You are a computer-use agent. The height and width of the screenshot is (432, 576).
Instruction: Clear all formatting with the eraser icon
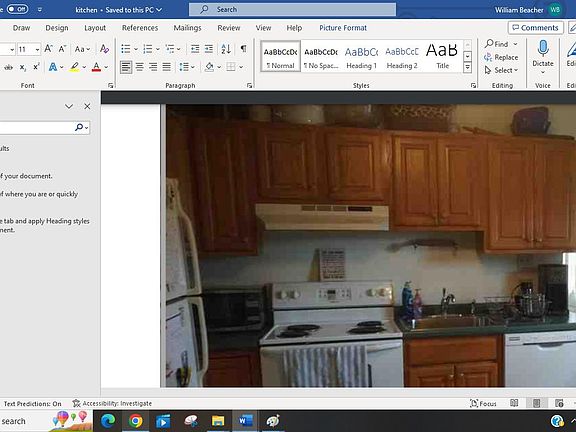[104, 48]
